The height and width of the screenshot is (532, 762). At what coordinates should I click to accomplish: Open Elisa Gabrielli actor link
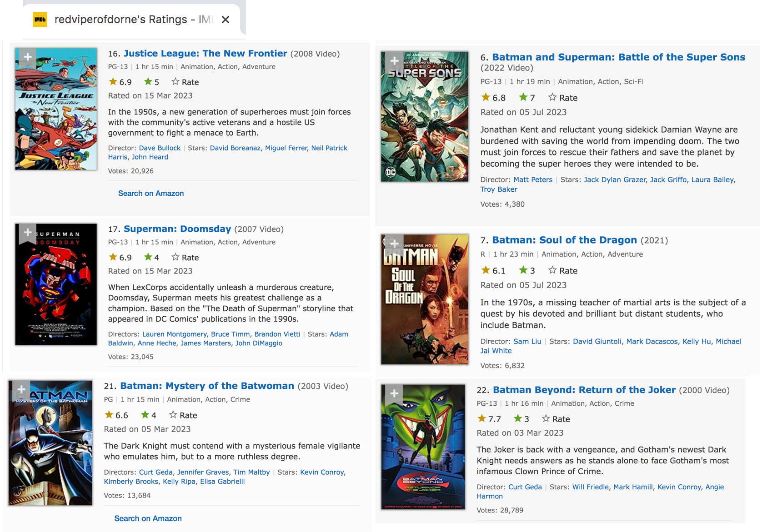click(x=222, y=482)
